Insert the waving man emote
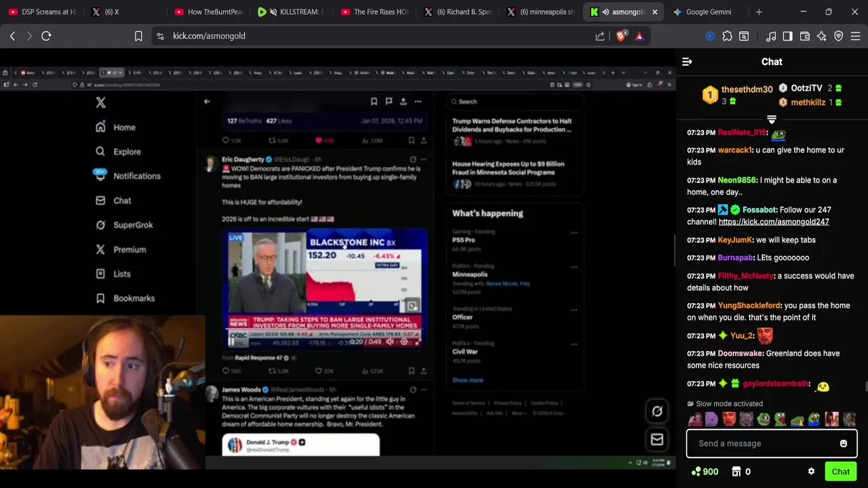 click(695, 420)
